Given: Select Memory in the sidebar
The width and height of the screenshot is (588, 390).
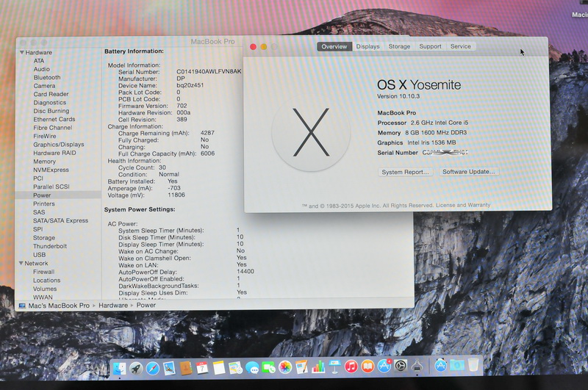Looking at the screenshot, I should coord(44,162).
